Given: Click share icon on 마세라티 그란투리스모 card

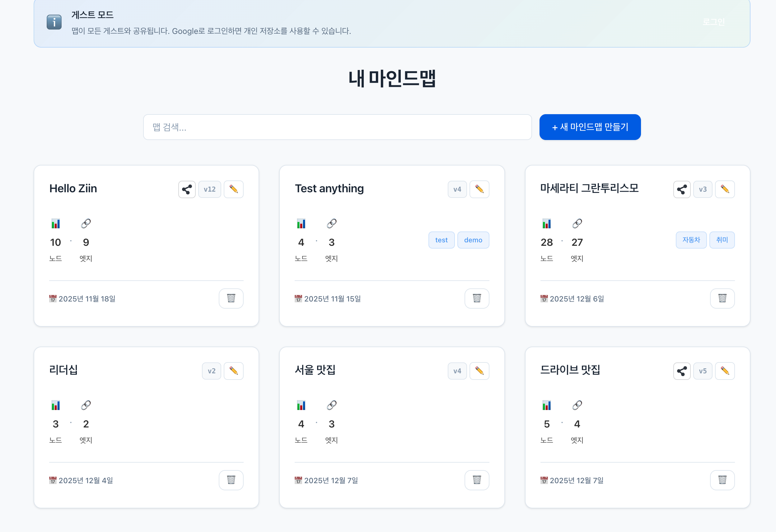Looking at the screenshot, I should (x=681, y=189).
